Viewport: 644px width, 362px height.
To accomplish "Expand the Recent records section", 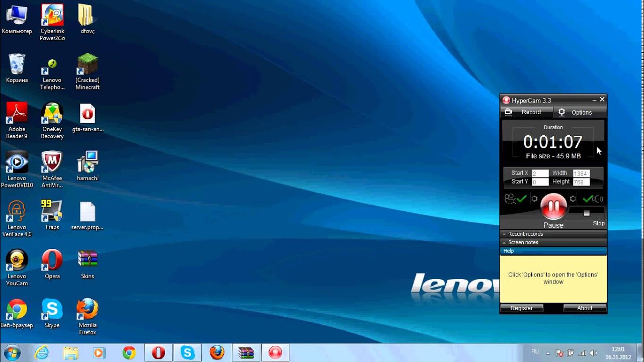I will point(553,234).
